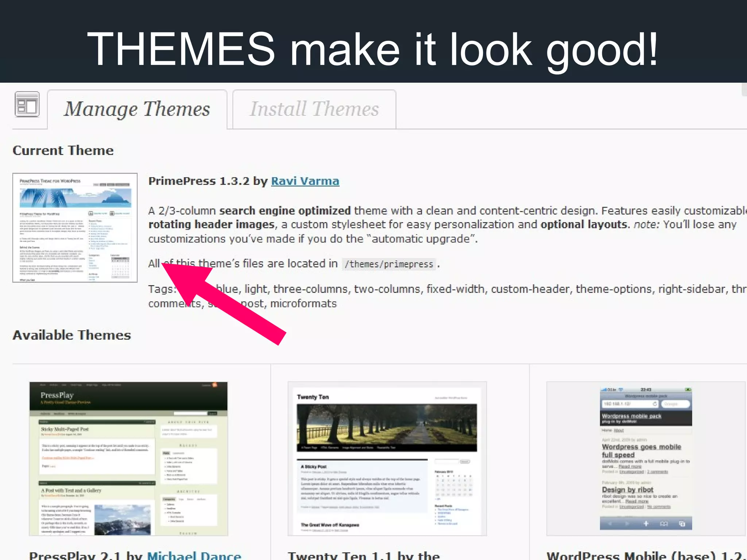This screenshot has width=747, height=560.
Task: Click the 'optional layouts' bold text
Action: tap(584, 225)
